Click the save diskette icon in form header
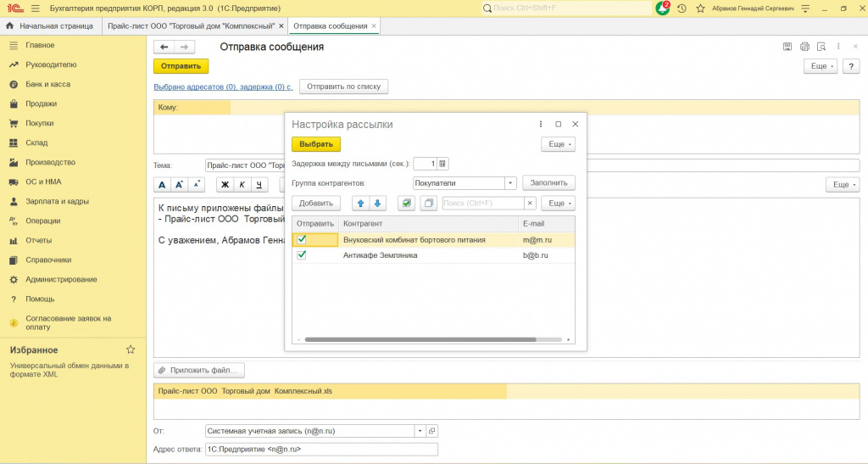 787,47
